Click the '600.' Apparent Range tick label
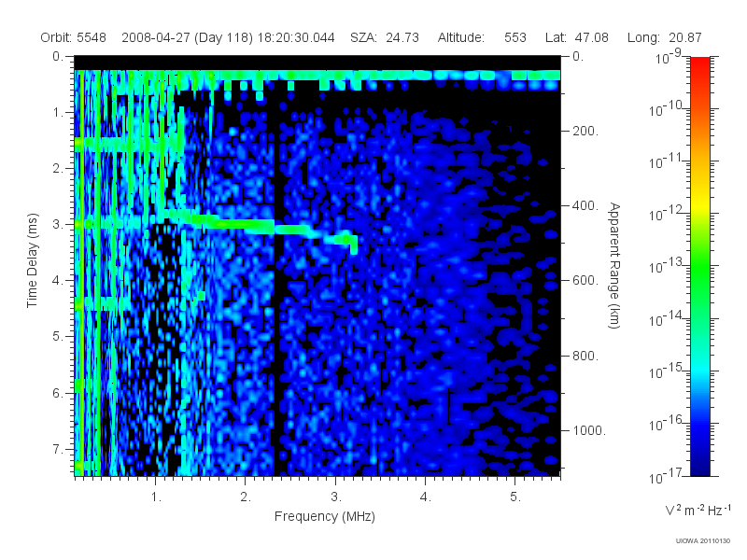 [585, 281]
